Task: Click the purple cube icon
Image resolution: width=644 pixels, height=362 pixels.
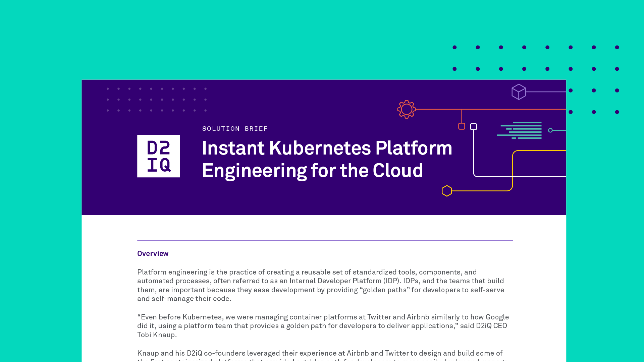Action: [x=519, y=92]
